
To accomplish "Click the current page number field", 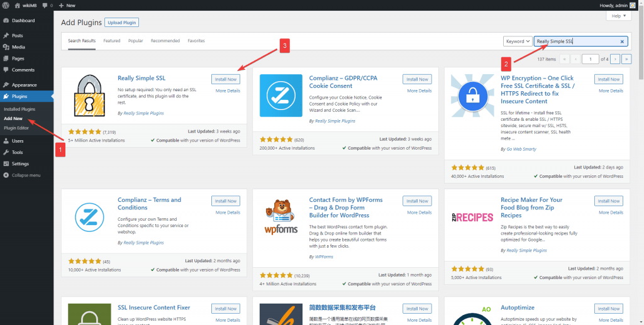I will [590, 58].
